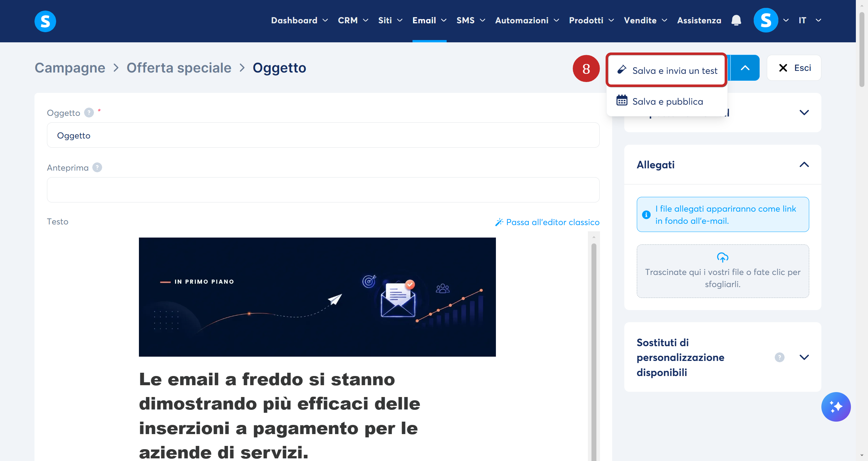Open the Email menu
Viewport: 868px width, 461px height.
429,21
